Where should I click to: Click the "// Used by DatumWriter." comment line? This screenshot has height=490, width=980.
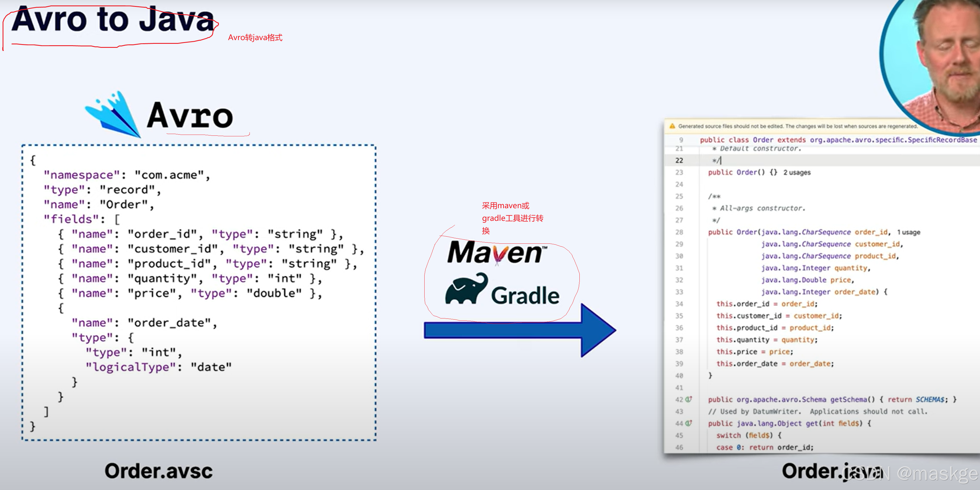click(818, 412)
